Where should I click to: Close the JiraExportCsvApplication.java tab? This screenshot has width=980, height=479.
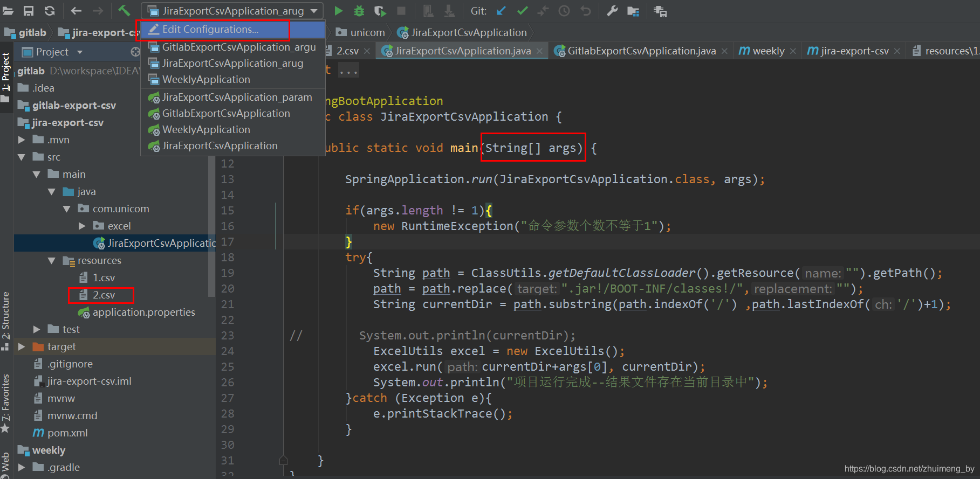(539, 51)
